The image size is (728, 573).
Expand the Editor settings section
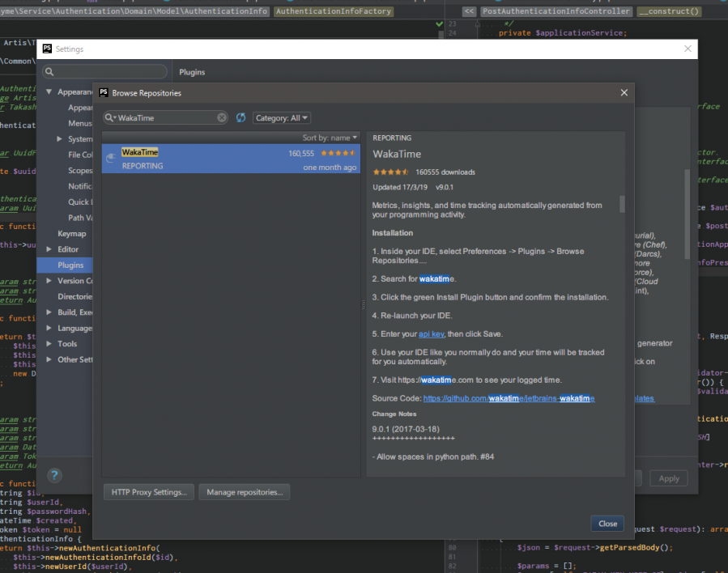[49, 249]
